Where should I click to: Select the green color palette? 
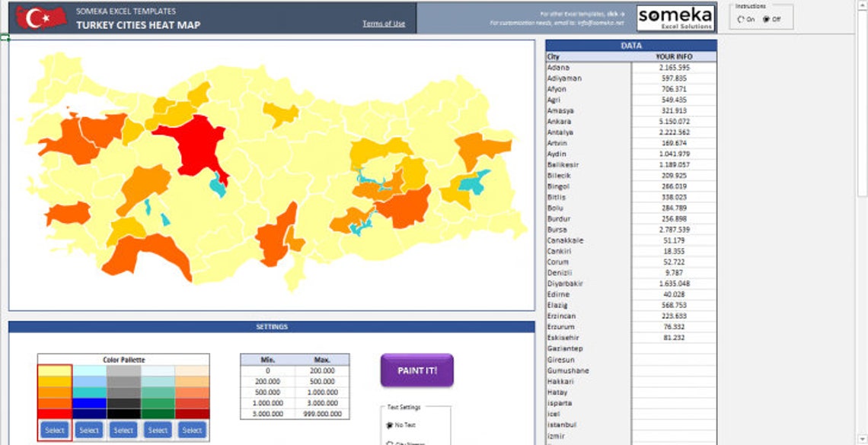point(158,430)
